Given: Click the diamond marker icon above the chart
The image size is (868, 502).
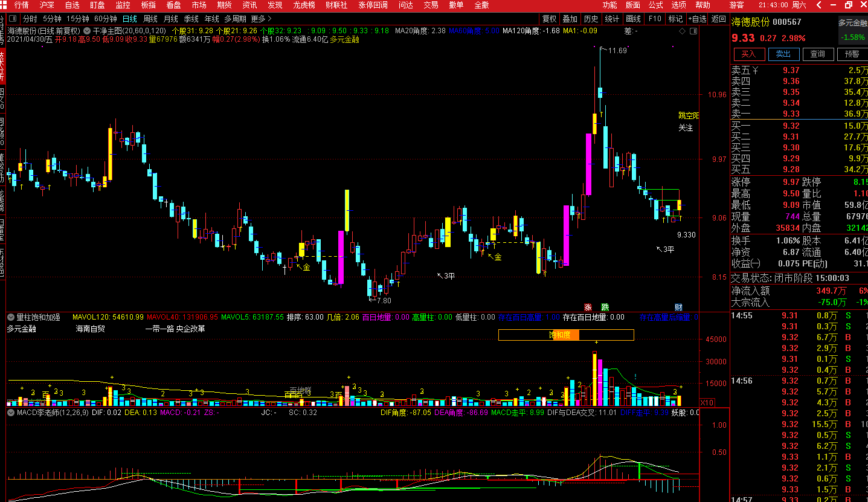Looking at the screenshot, I should pos(682,31).
